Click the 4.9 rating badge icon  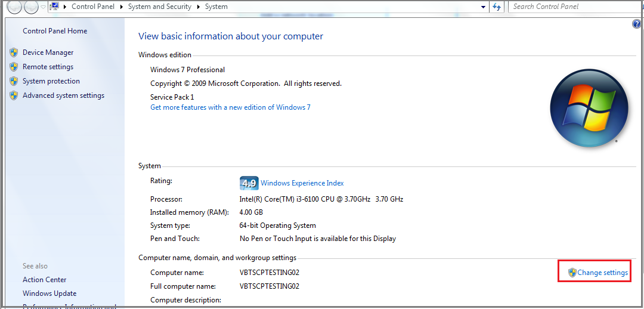point(249,183)
